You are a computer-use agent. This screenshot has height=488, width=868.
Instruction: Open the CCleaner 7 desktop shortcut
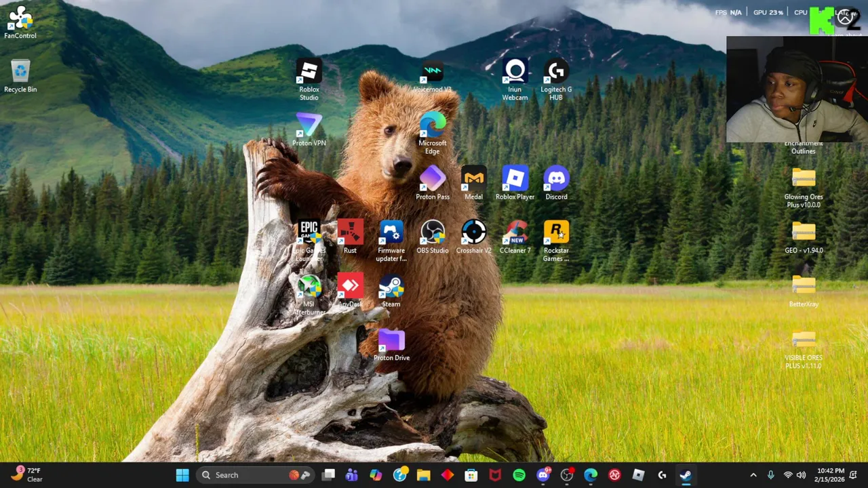(515, 237)
